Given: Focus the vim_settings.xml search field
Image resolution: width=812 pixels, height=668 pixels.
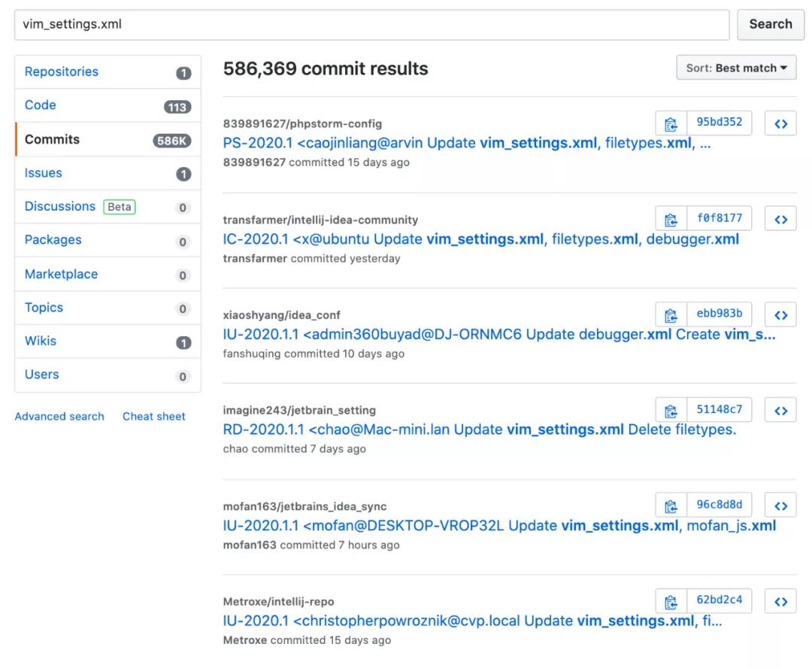Looking at the screenshot, I should tap(371, 24).
